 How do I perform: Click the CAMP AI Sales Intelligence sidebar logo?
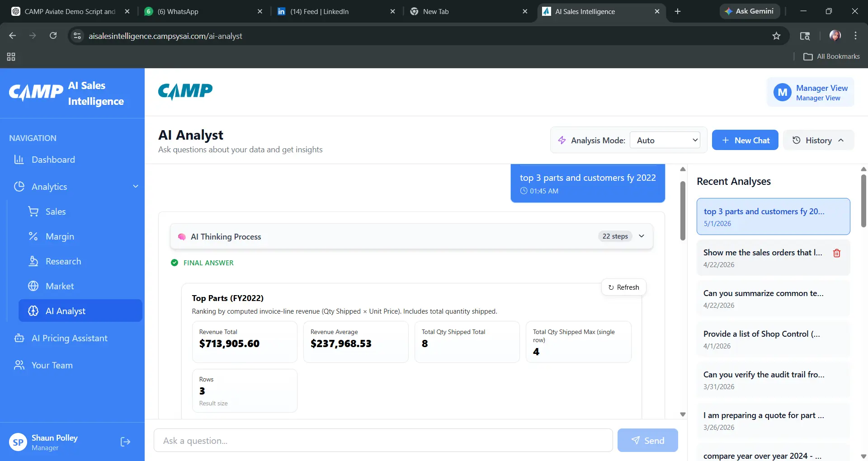(66, 93)
